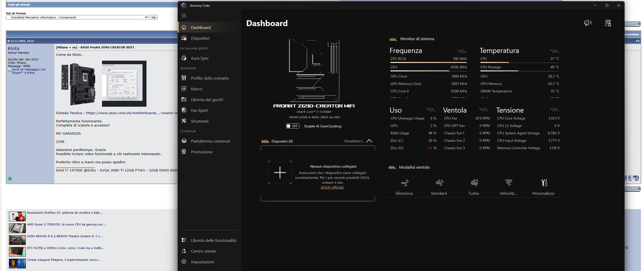Open the Dashboard section

209,27
